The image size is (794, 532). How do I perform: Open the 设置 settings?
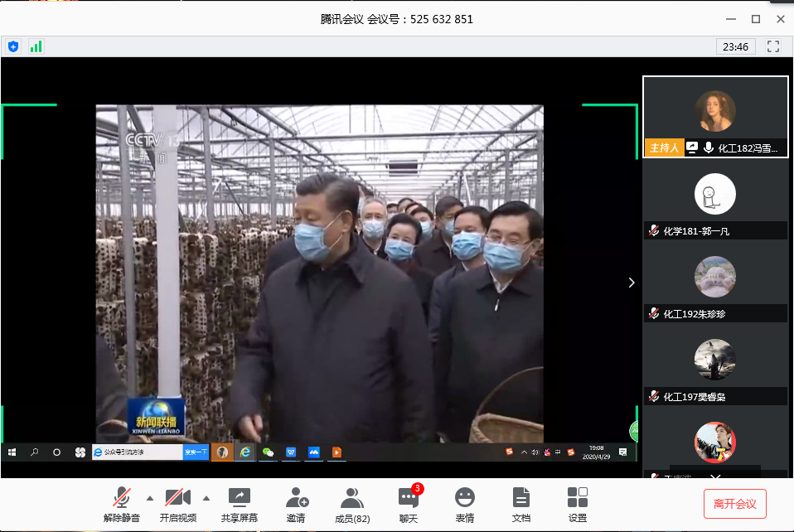click(x=578, y=505)
